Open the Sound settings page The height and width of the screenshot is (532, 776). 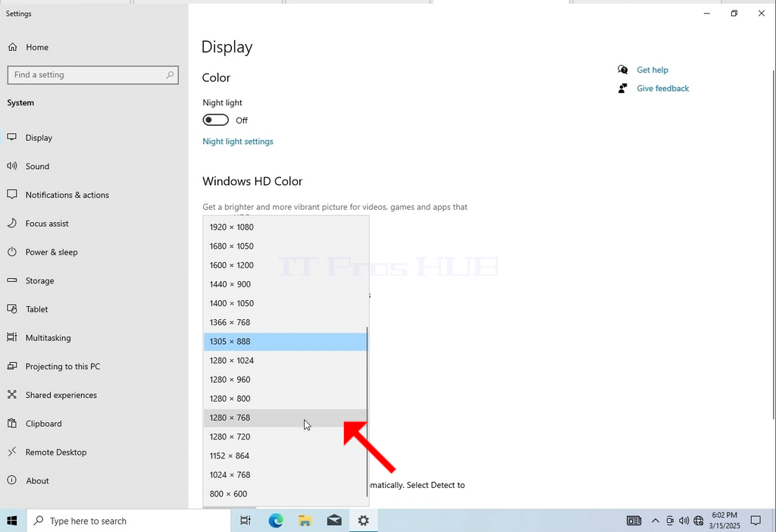pyautogui.click(x=37, y=166)
